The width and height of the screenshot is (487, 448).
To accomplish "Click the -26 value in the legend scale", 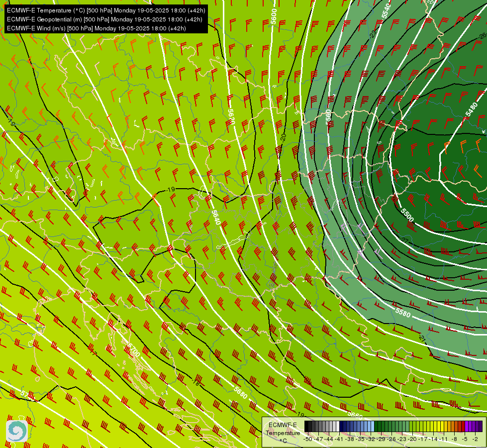I will coord(392,439).
